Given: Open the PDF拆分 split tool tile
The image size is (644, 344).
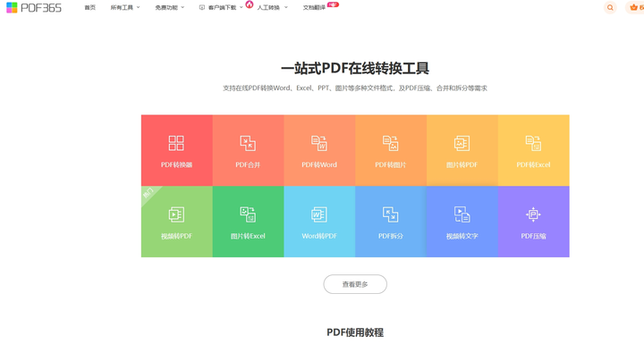Looking at the screenshot, I should tap(391, 222).
